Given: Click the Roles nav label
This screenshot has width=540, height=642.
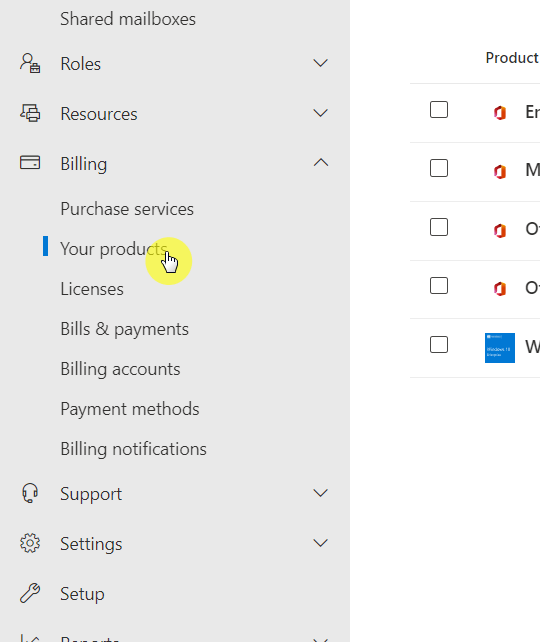Looking at the screenshot, I should tap(81, 64).
